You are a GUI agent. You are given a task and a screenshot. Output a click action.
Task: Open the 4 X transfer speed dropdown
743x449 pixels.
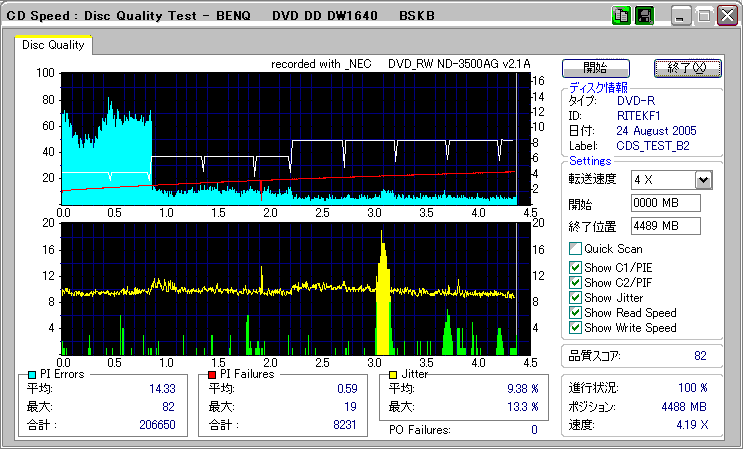coord(703,180)
